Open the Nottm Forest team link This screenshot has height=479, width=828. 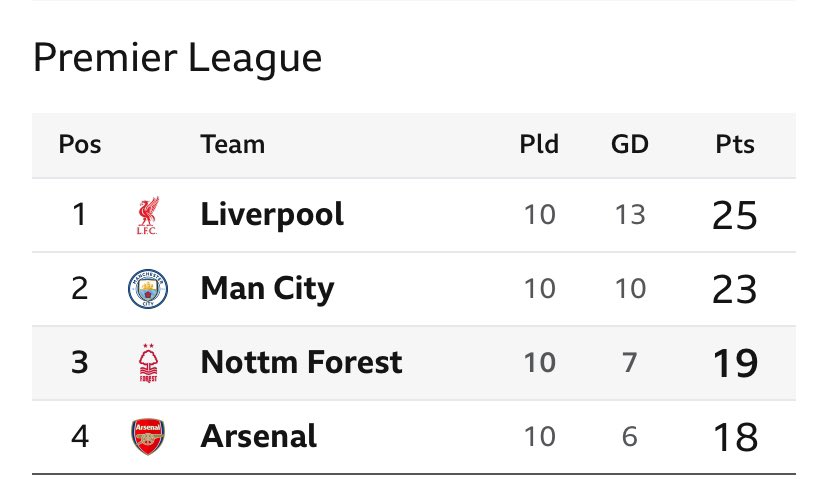point(302,362)
